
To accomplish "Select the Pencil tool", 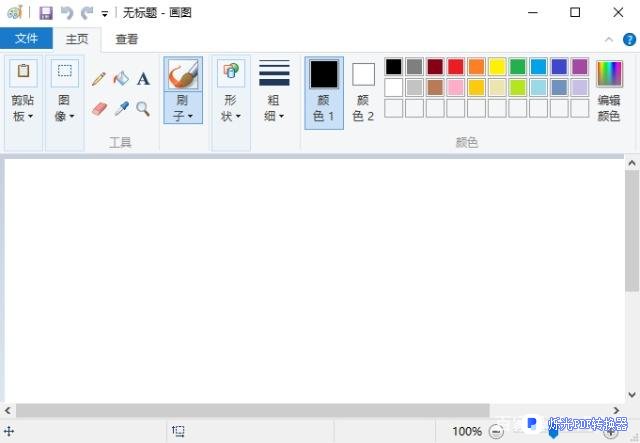I will pyautogui.click(x=99, y=78).
